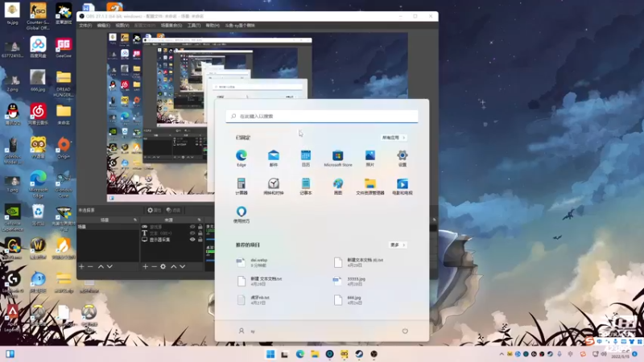Click the OBS Studio taskbar icon
644x362 pixels.
374,354
